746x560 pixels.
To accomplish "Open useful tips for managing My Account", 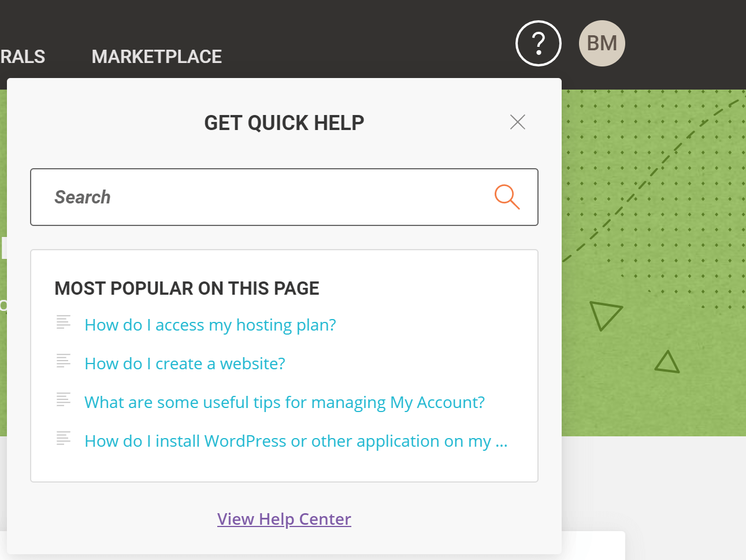I will click(284, 402).
